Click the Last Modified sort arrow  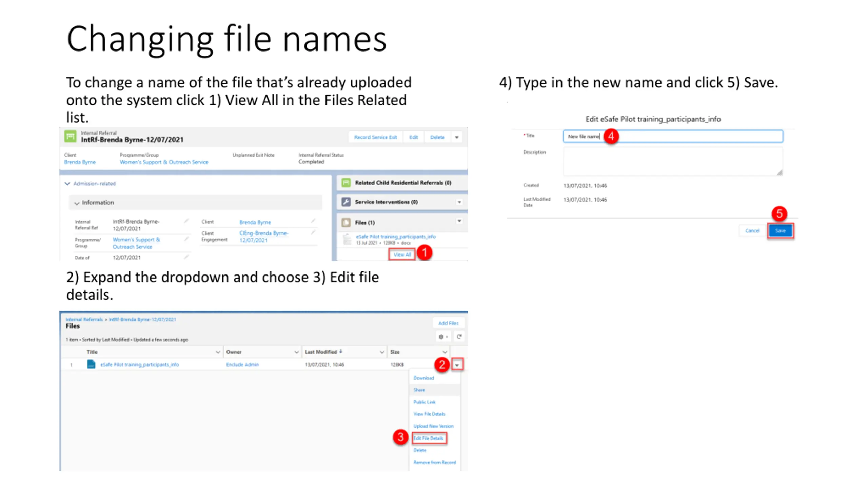pos(341,352)
